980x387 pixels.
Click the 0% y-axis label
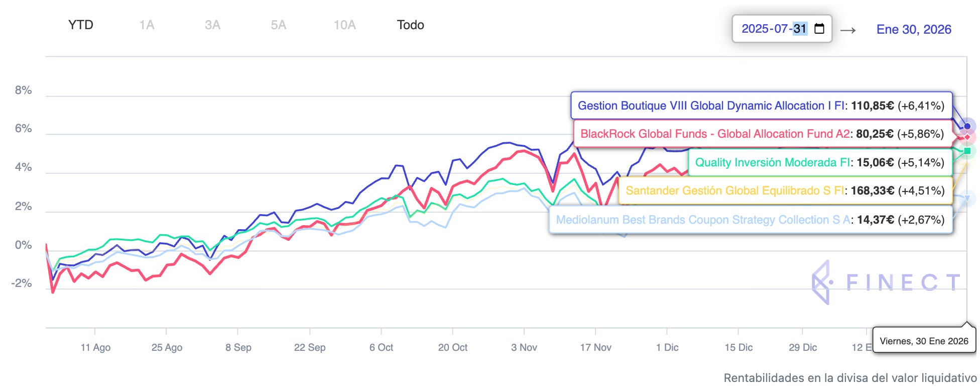tap(23, 245)
